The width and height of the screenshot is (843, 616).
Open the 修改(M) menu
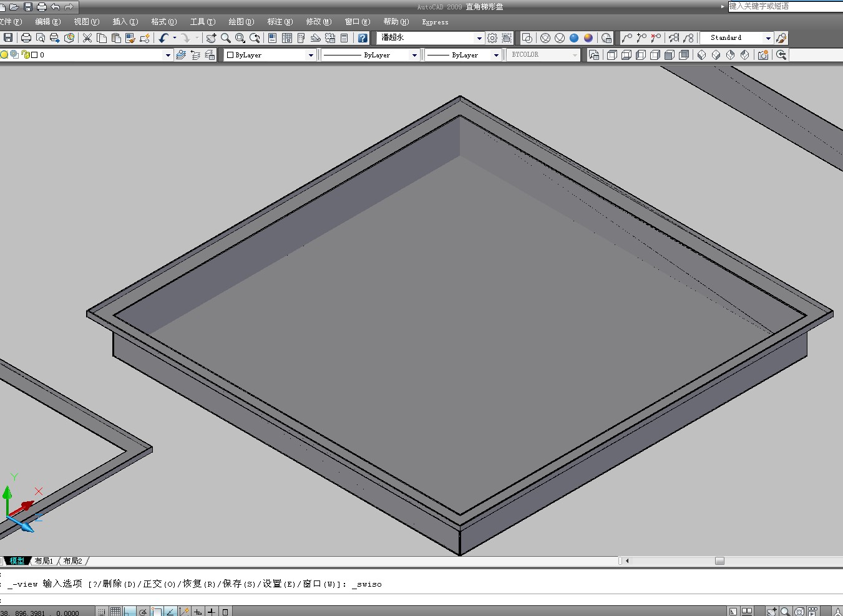click(x=319, y=22)
